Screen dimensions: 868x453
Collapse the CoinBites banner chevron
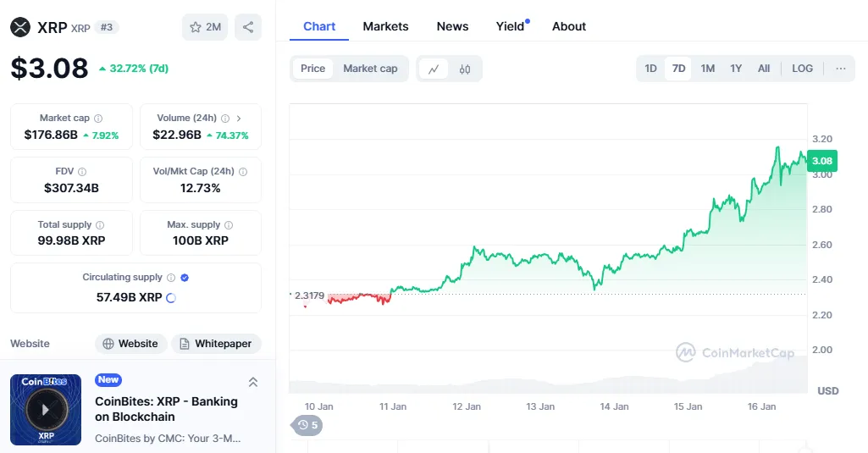252,382
